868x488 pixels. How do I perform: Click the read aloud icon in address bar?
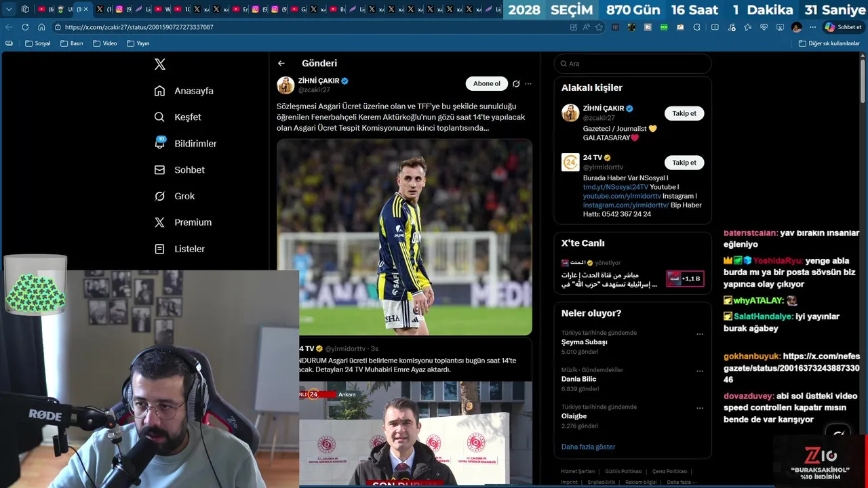click(586, 27)
